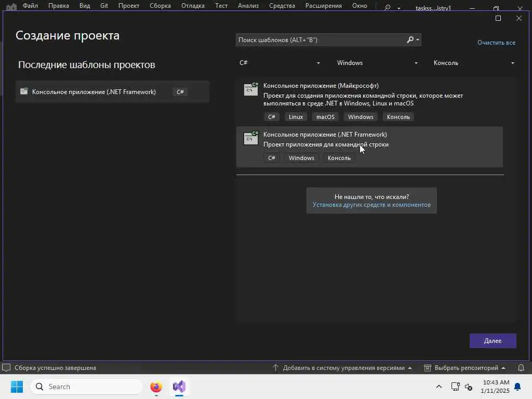The image size is (532, 399).
Task: Open the Проект menu
Action: pos(129,6)
